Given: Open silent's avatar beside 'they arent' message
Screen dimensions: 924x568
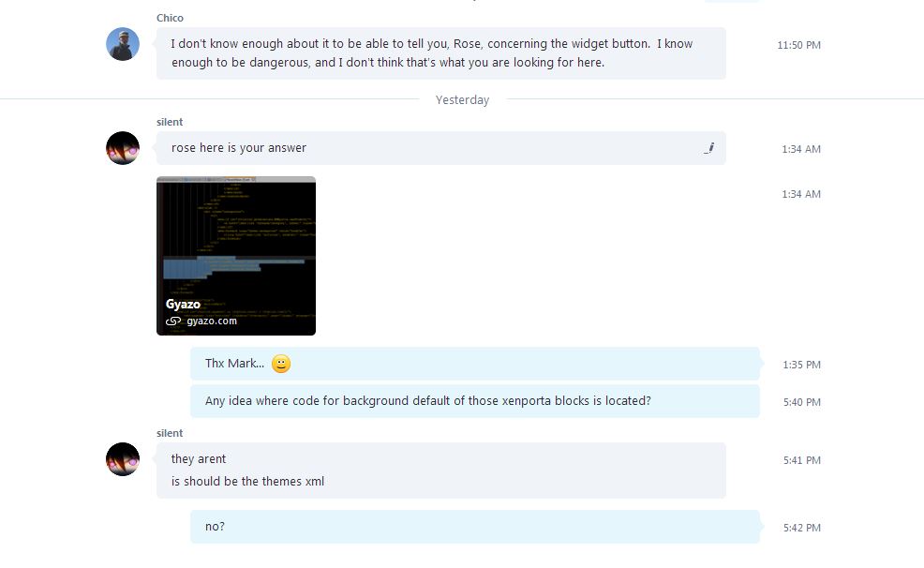Looking at the screenshot, I should point(123,459).
